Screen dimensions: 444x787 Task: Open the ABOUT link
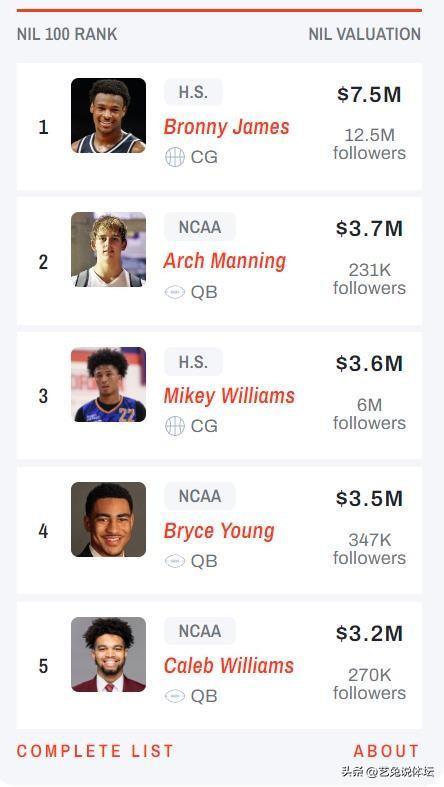pyautogui.click(x=386, y=751)
